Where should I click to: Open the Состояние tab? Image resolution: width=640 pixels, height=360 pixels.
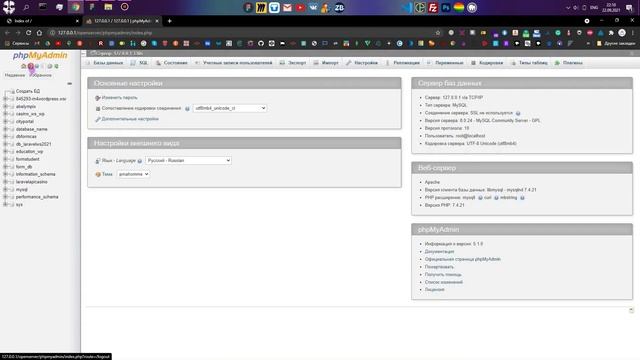tap(171, 63)
